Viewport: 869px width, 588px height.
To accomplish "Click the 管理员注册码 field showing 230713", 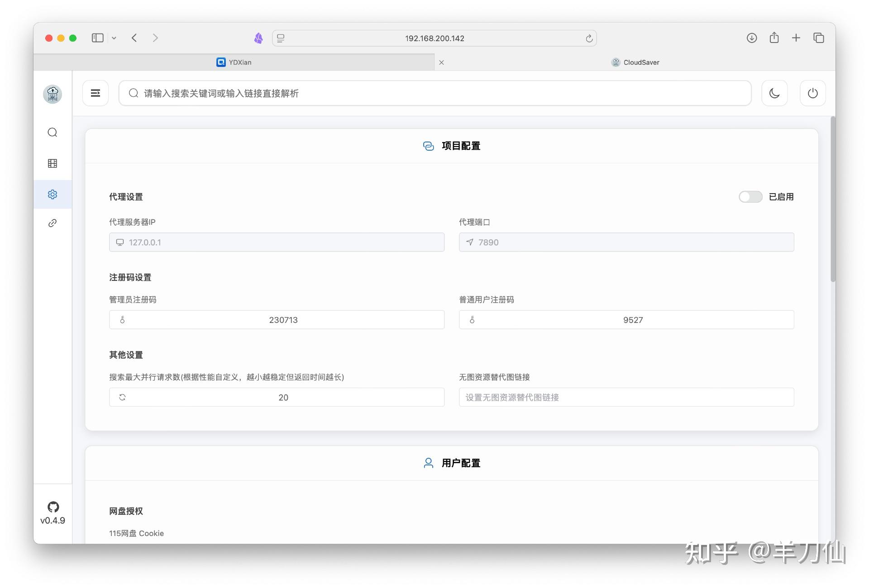I will pos(277,320).
